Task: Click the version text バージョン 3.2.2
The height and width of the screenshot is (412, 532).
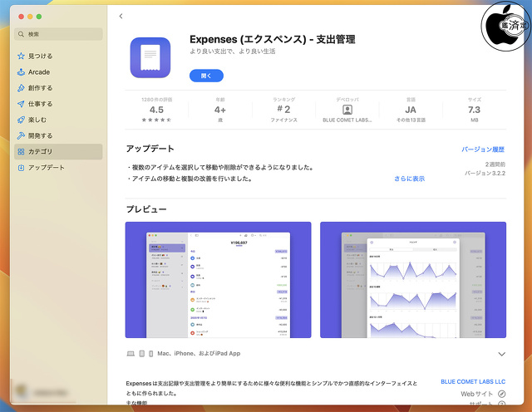Action: 485,174
